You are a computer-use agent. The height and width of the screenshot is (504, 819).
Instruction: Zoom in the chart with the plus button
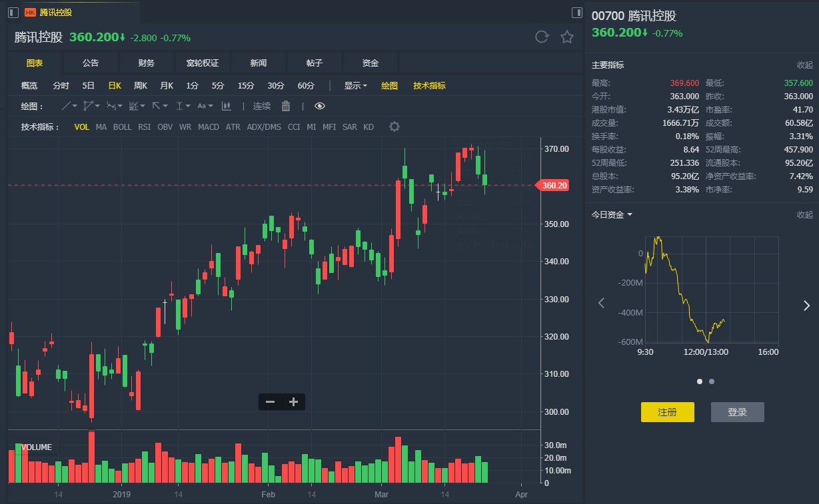(293, 401)
